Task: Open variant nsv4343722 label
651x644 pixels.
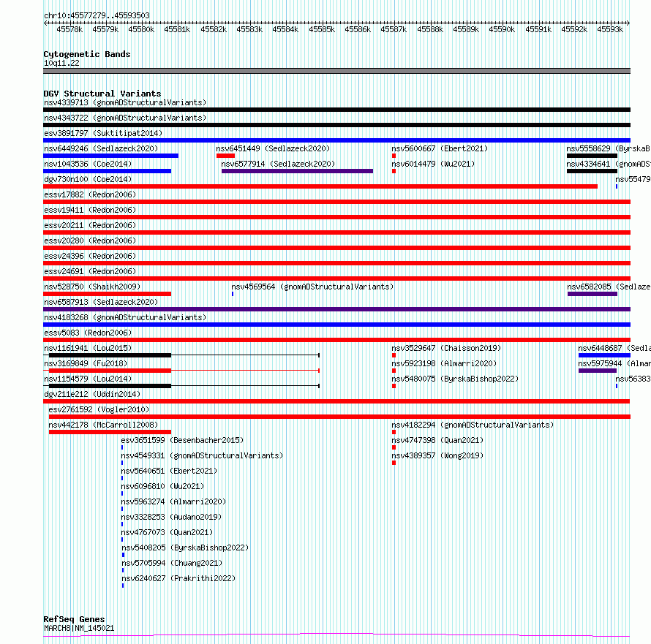Action: point(125,118)
